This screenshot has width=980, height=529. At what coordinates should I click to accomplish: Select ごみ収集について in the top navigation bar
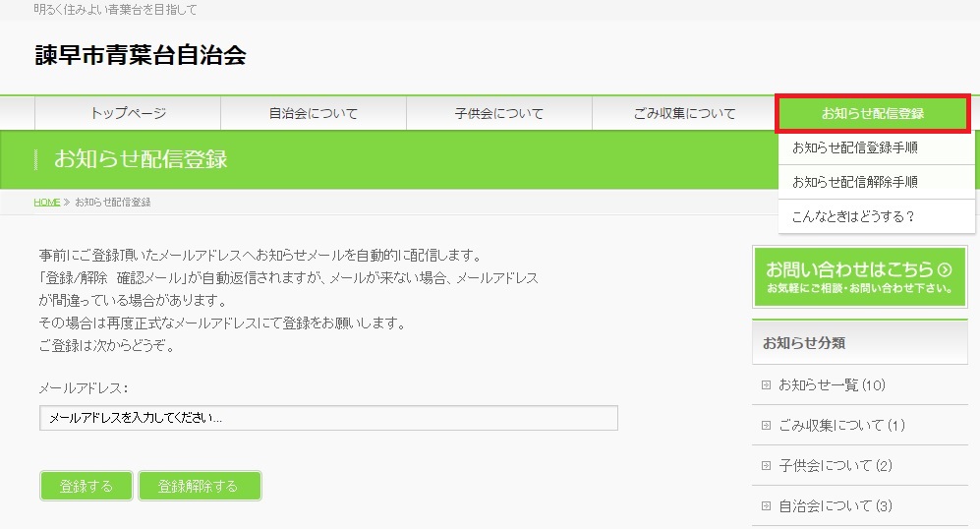(684, 113)
